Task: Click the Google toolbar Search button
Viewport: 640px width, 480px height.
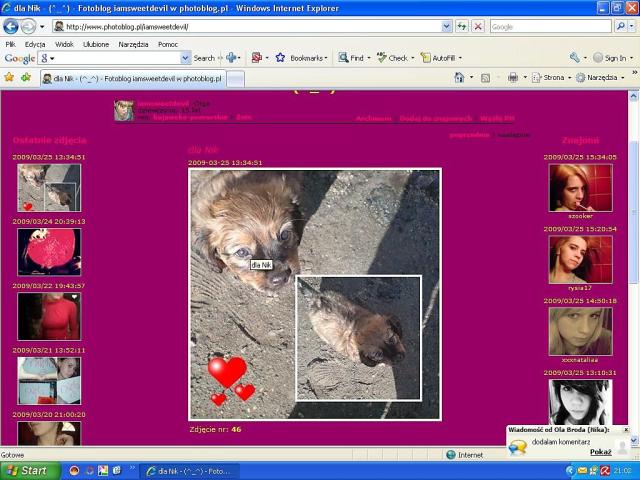Action: tap(204, 58)
